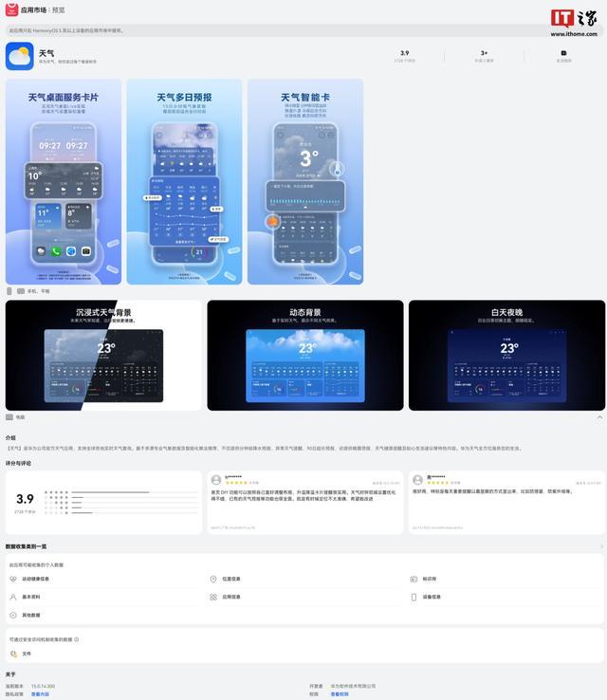
Task: Click the location info pin icon
Action: tap(213, 579)
